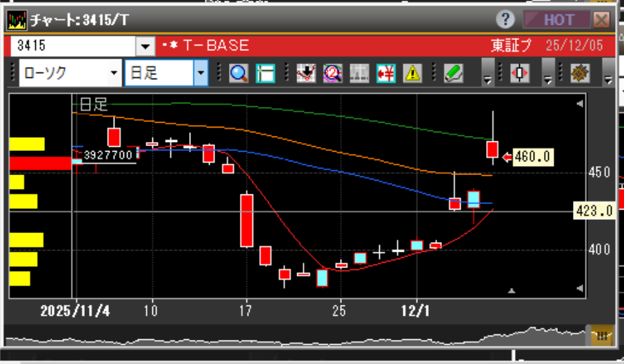Click the magnifier with number 2 icon
This screenshot has height=364, width=624.
(x=332, y=73)
